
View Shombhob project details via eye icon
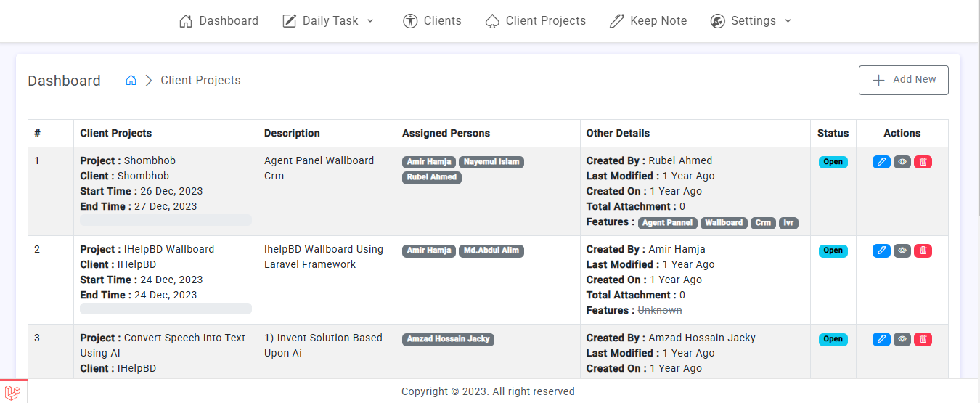(902, 162)
